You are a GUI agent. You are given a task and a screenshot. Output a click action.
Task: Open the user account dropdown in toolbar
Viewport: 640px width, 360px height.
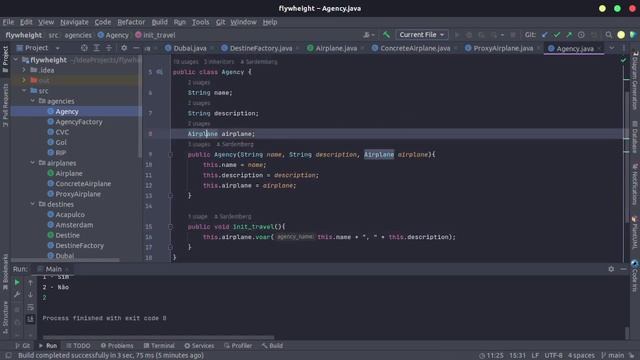[x=369, y=35]
